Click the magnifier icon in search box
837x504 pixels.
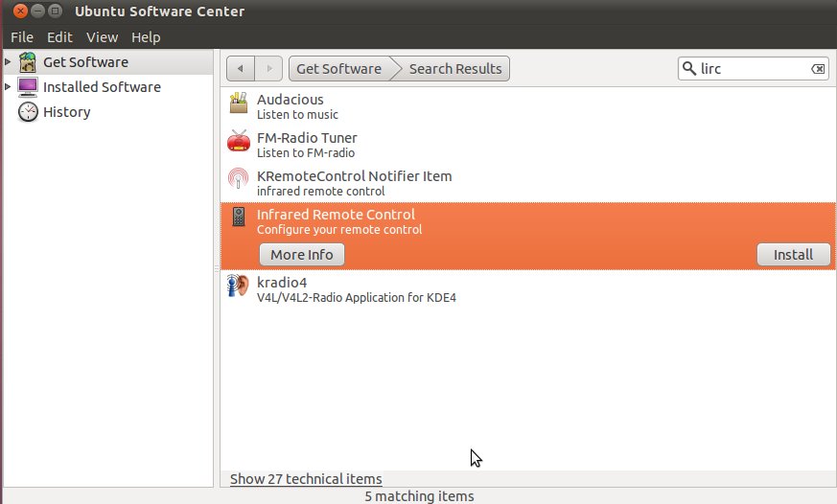689,68
